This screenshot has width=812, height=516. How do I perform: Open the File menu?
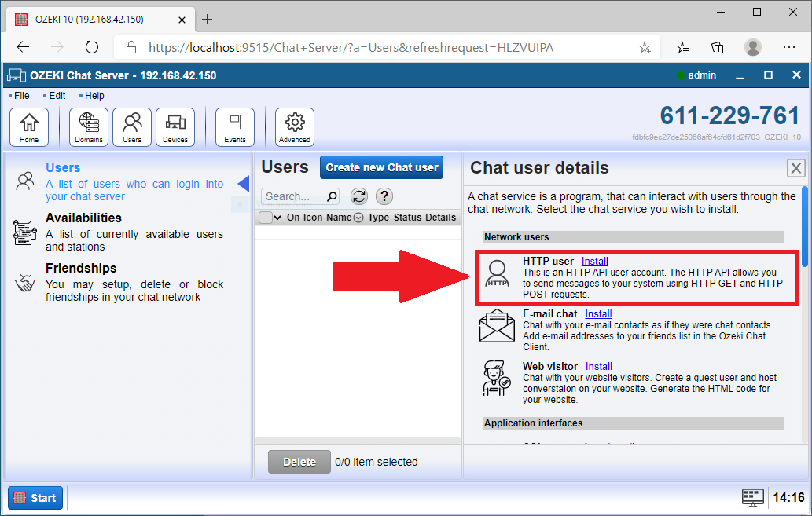click(19, 95)
